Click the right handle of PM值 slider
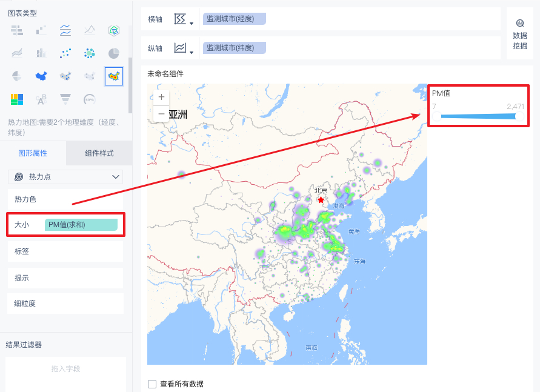 (x=519, y=116)
